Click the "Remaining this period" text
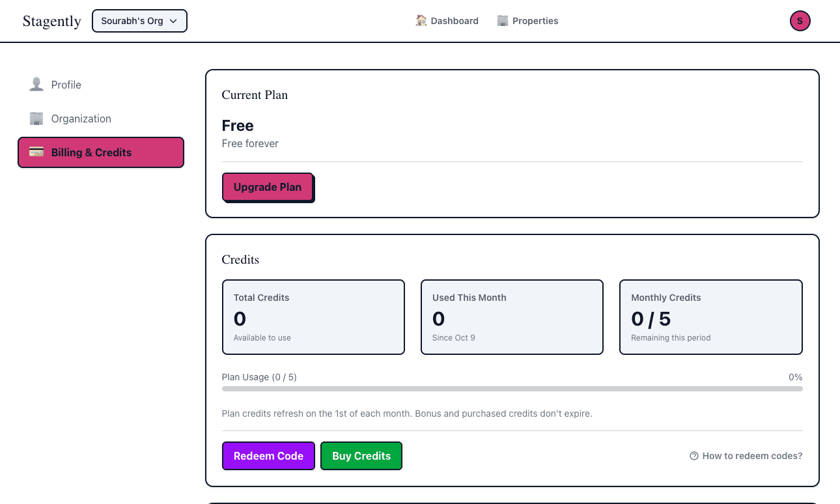This screenshot has width=840, height=504. 671,338
